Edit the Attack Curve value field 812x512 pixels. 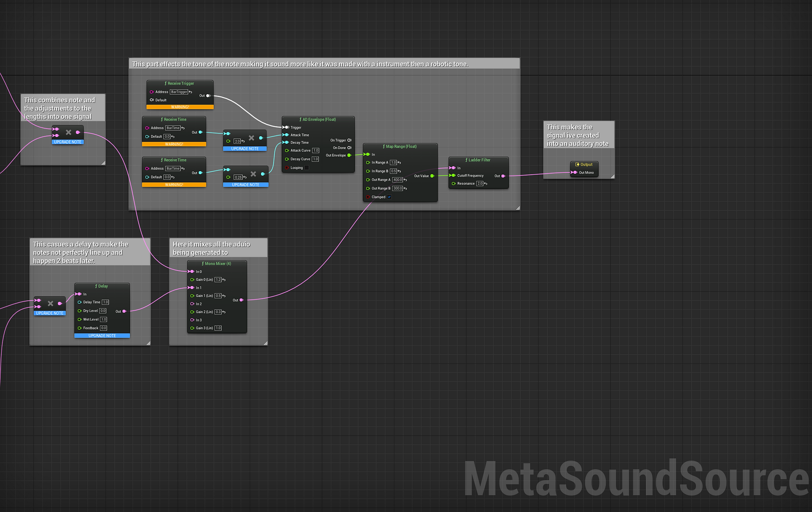tap(315, 151)
